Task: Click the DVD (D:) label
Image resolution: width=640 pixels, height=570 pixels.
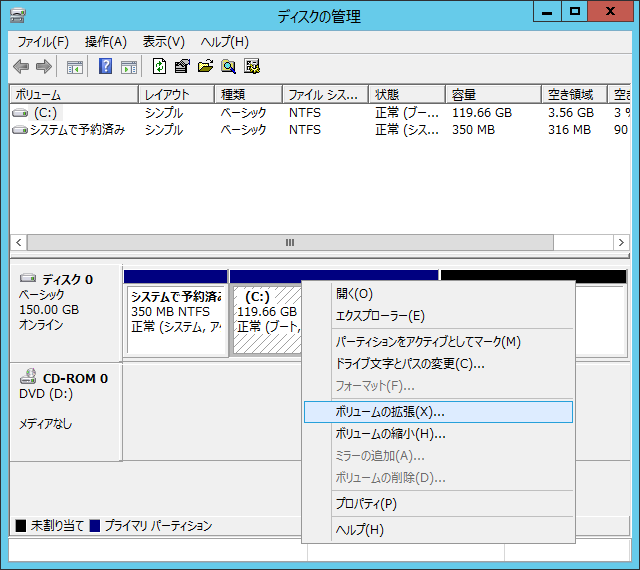Action: 46,394
